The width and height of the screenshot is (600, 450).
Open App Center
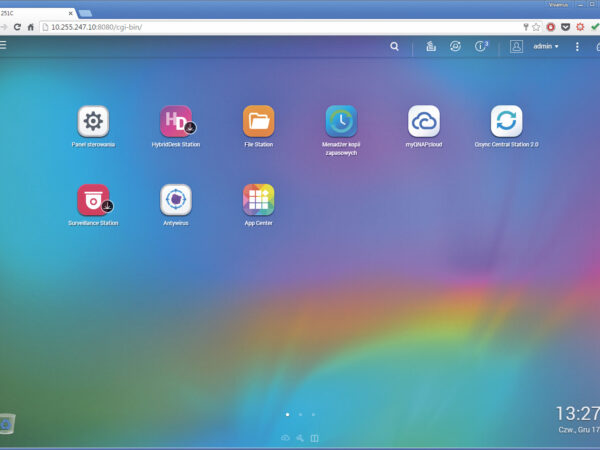[258, 200]
